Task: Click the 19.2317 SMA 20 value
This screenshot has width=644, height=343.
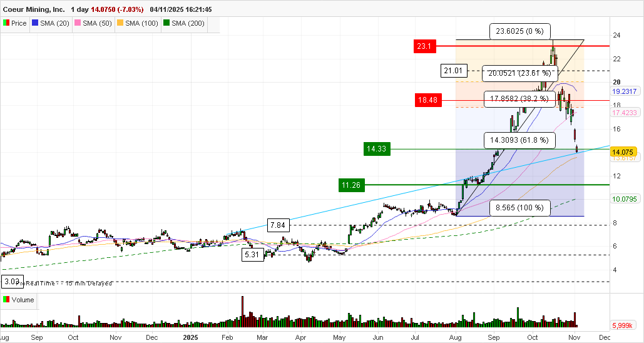Action: (625, 91)
